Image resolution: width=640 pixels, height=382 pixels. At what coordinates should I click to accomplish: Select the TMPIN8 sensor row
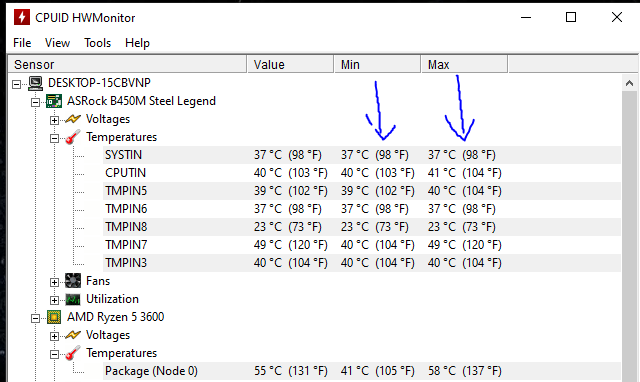pyautogui.click(x=362, y=227)
